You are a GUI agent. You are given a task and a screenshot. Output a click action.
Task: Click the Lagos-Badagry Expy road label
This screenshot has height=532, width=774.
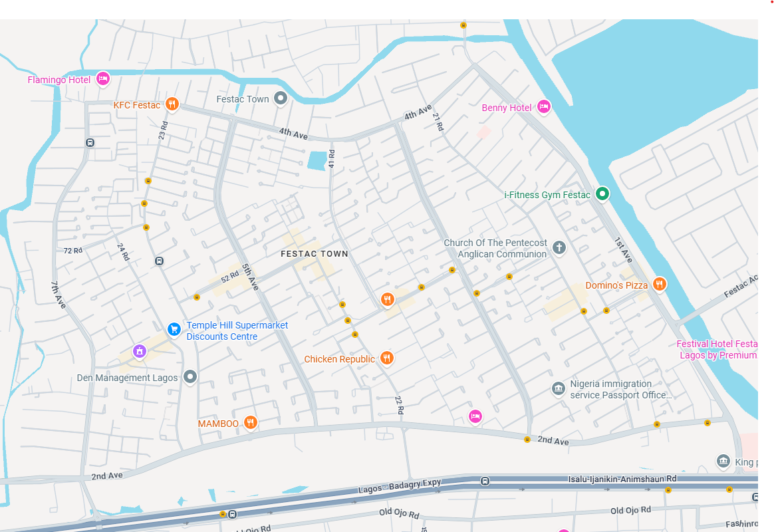[x=400, y=485]
